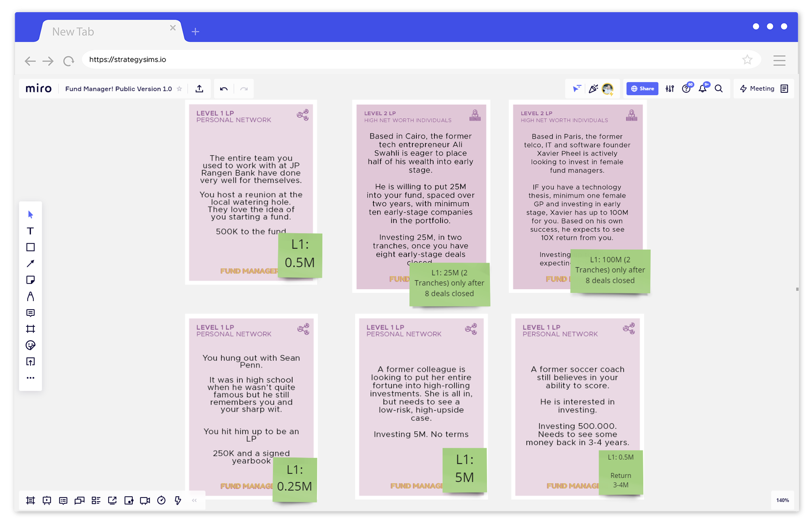Open the Comment tool
812x525 pixels.
pyautogui.click(x=30, y=313)
